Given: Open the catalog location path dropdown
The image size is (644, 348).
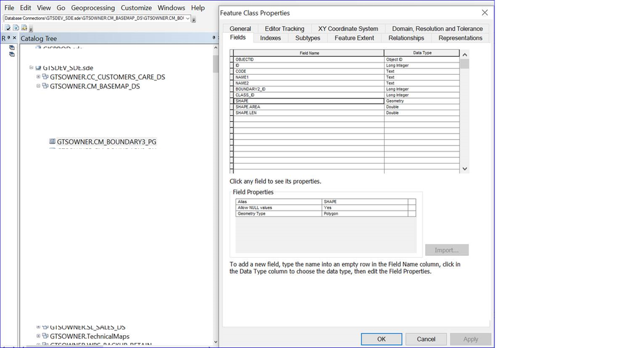Looking at the screenshot, I should (x=188, y=19).
